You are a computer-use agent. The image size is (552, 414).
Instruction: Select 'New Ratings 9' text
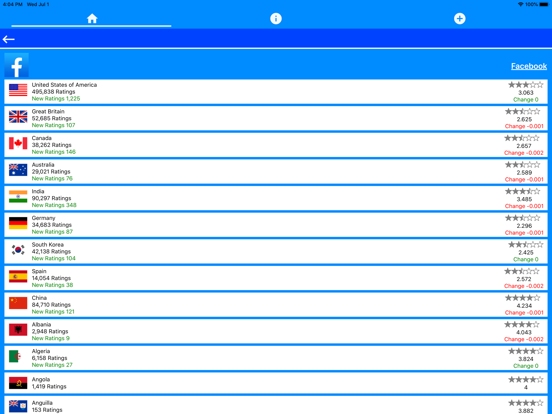tap(51, 338)
